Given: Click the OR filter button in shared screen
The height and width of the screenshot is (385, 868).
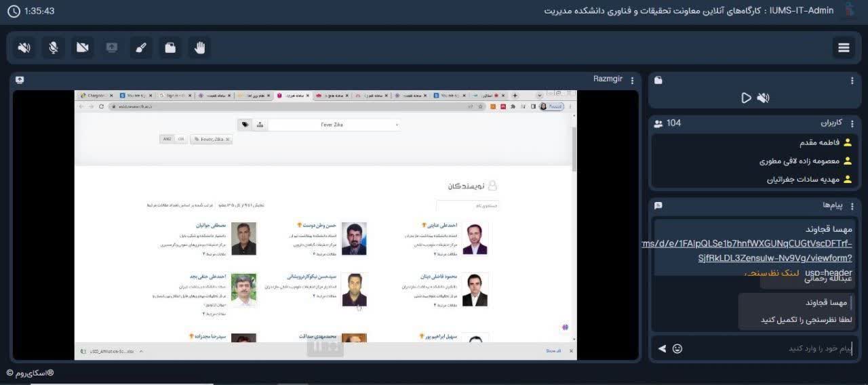Looking at the screenshot, I should click(x=181, y=139).
